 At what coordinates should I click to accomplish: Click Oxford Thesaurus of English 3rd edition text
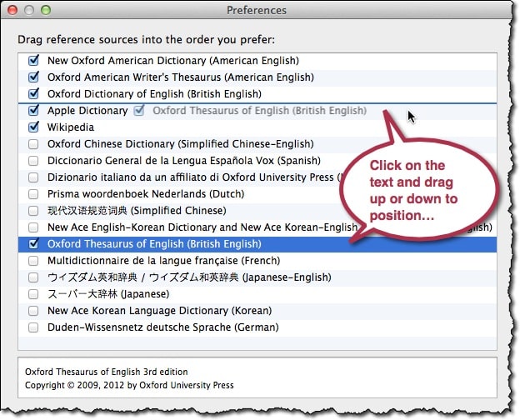107,372
